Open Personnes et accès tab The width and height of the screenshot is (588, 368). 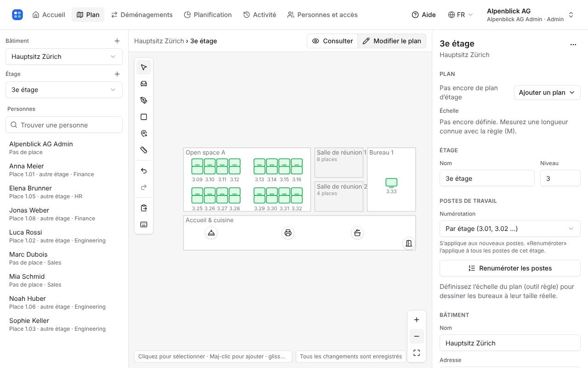pyautogui.click(x=322, y=15)
